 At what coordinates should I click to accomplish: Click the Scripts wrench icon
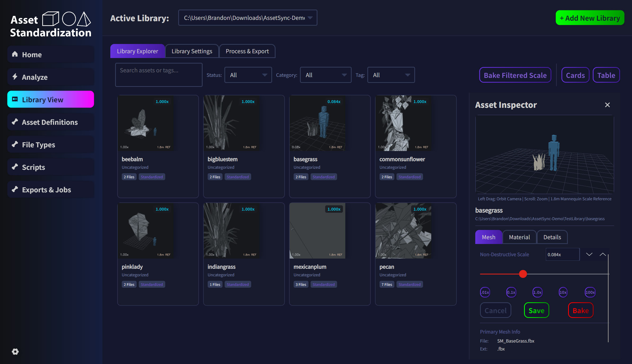pos(15,167)
